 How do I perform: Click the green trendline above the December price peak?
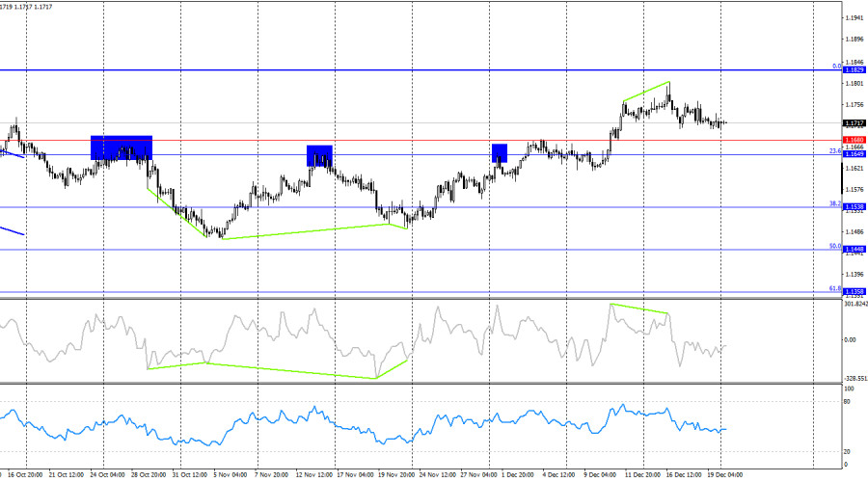pos(645,92)
